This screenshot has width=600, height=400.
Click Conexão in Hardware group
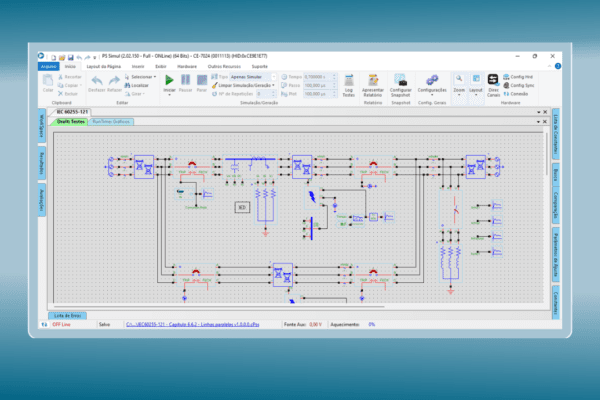pos(516,94)
